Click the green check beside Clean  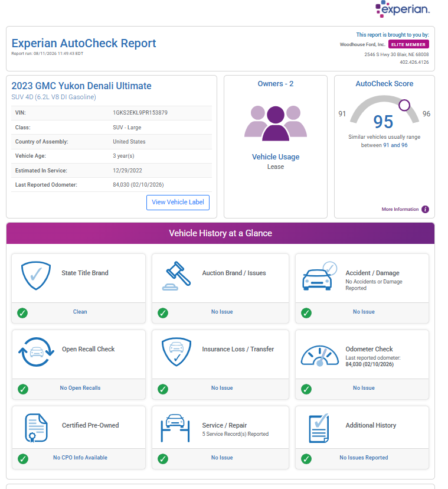pyautogui.click(x=22, y=313)
